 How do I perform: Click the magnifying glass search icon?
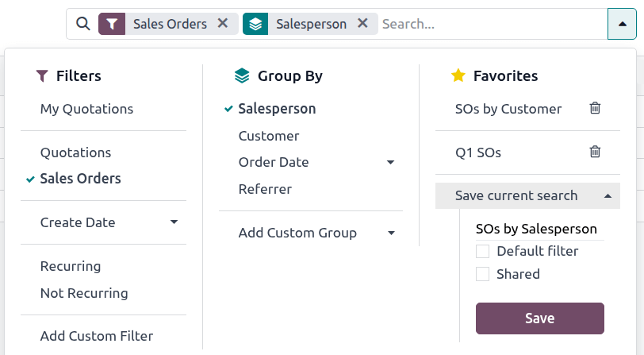point(82,24)
